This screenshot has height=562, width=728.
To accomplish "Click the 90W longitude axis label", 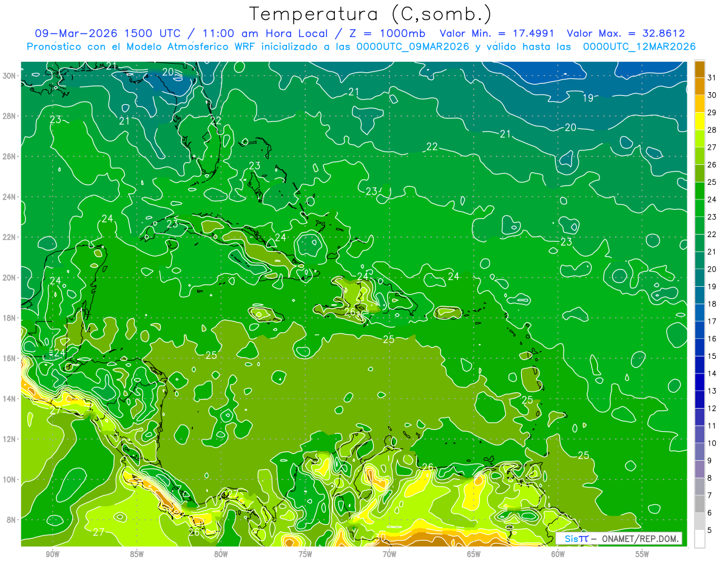I will 53,554.
